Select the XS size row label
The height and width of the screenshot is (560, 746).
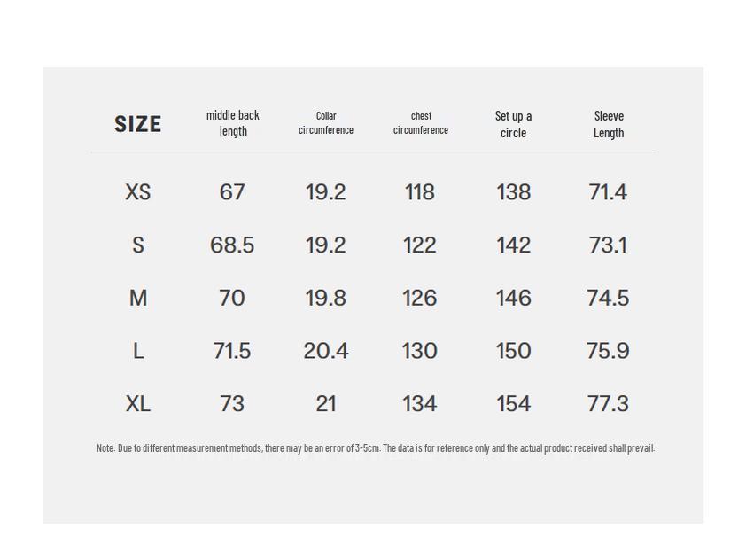(x=138, y=192)
